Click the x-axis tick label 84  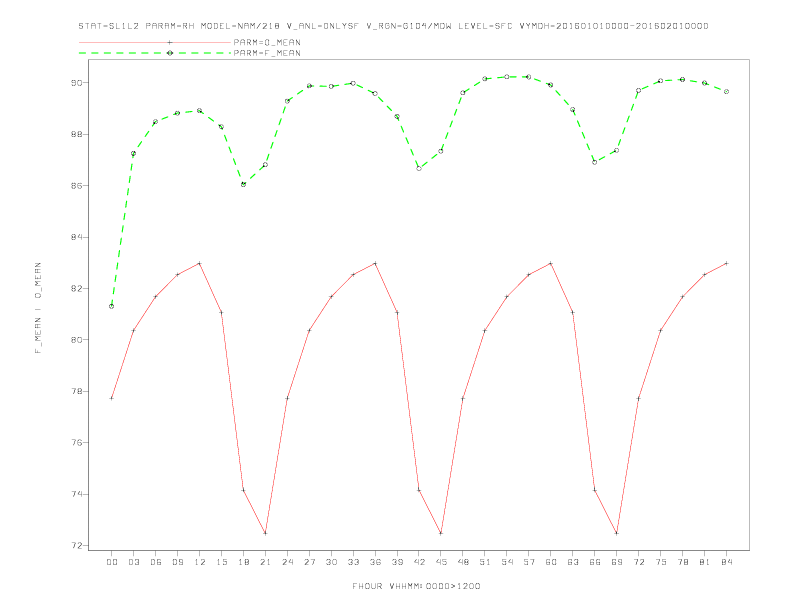tap(726, 562)
